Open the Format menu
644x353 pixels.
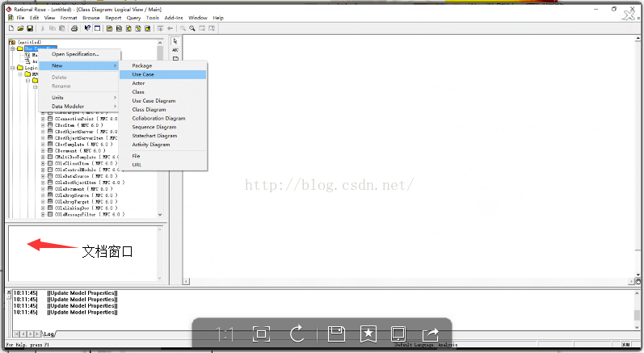coord(69,18)
